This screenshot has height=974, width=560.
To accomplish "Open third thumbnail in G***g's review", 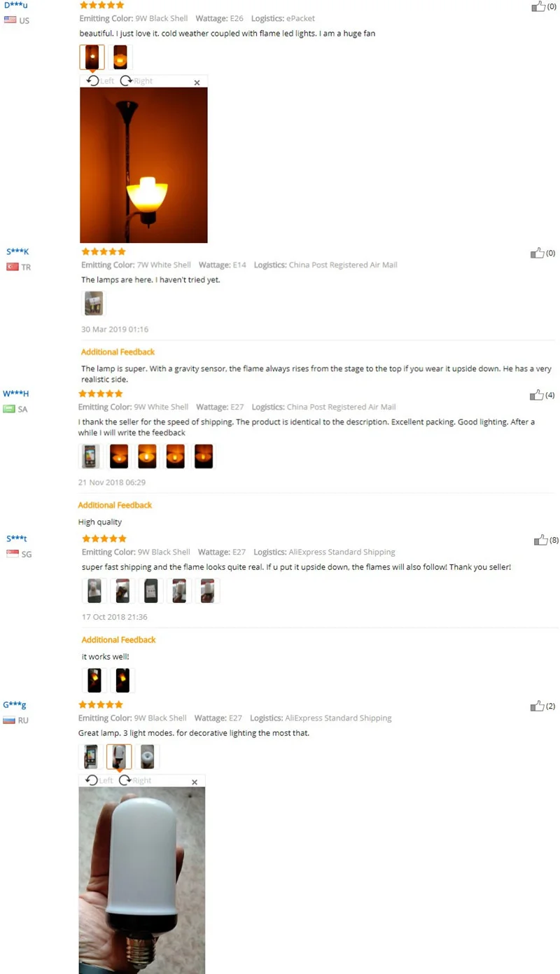I will pos(147,756).
